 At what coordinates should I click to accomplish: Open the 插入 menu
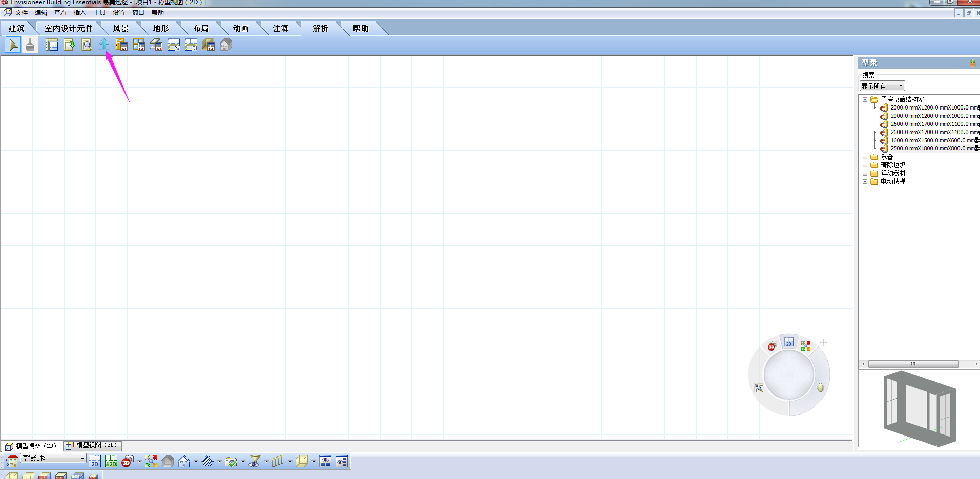80,13
